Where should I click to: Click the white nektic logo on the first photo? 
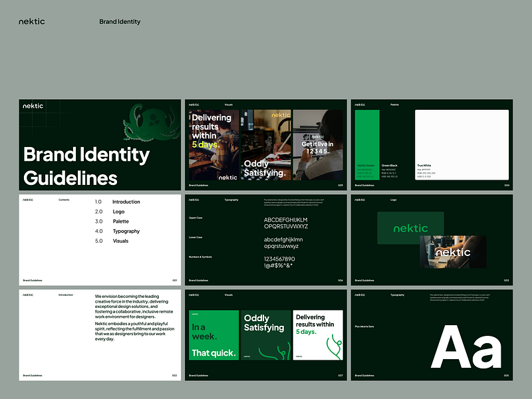tap(227, 178)
